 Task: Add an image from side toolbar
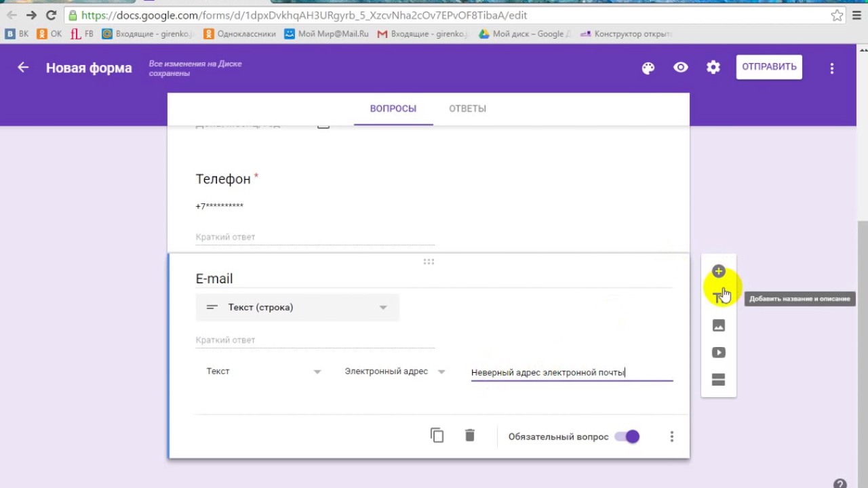click(719, 325)
